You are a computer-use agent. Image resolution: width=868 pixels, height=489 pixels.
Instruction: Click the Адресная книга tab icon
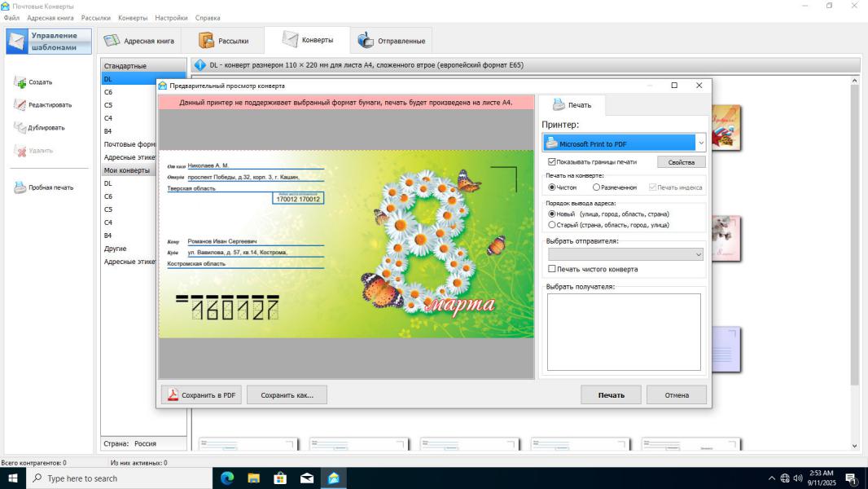point(112,41)
